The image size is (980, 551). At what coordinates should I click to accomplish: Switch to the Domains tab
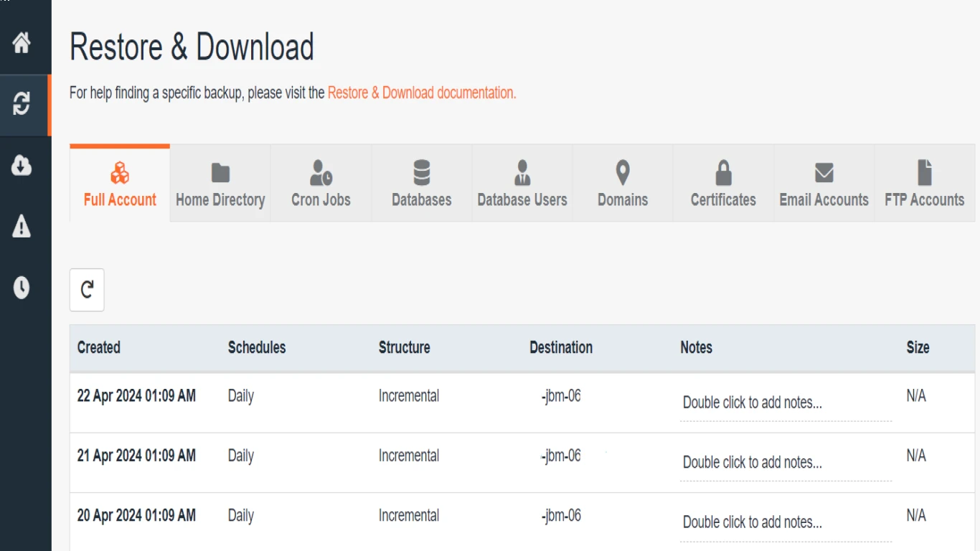tap(623, 184)
